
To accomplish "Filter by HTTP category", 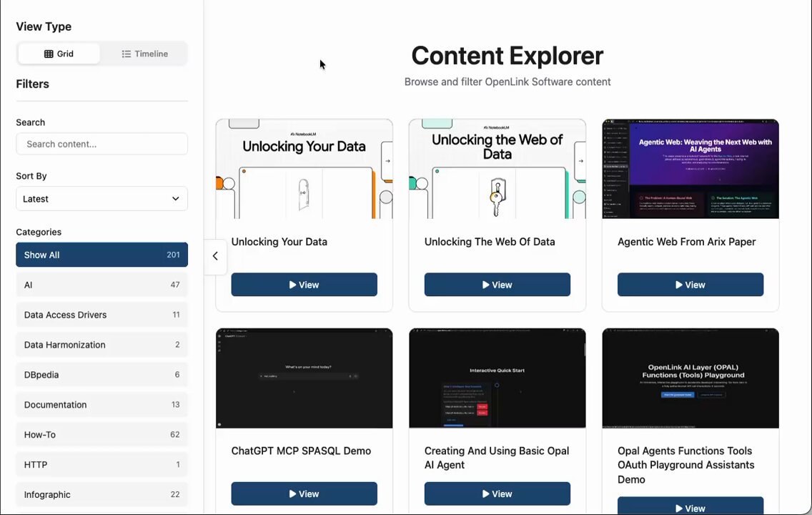I will coord(102,465).
